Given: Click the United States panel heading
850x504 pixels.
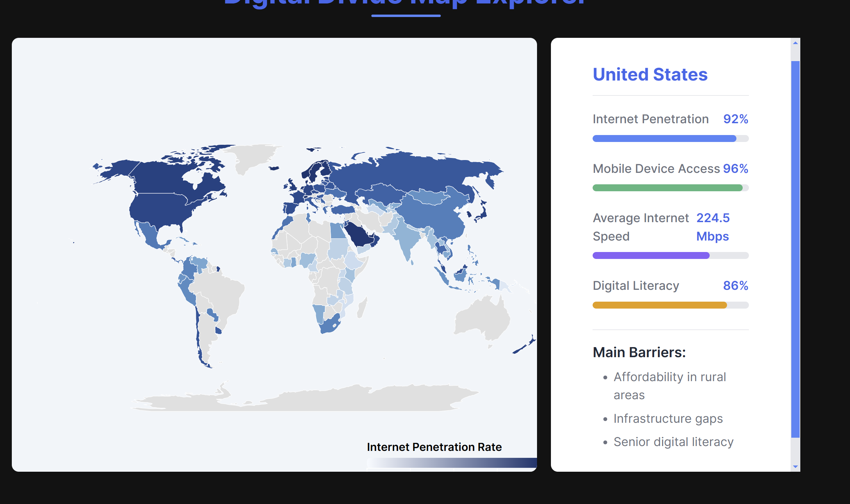Looking at the screenshot, I should (650, 74).
